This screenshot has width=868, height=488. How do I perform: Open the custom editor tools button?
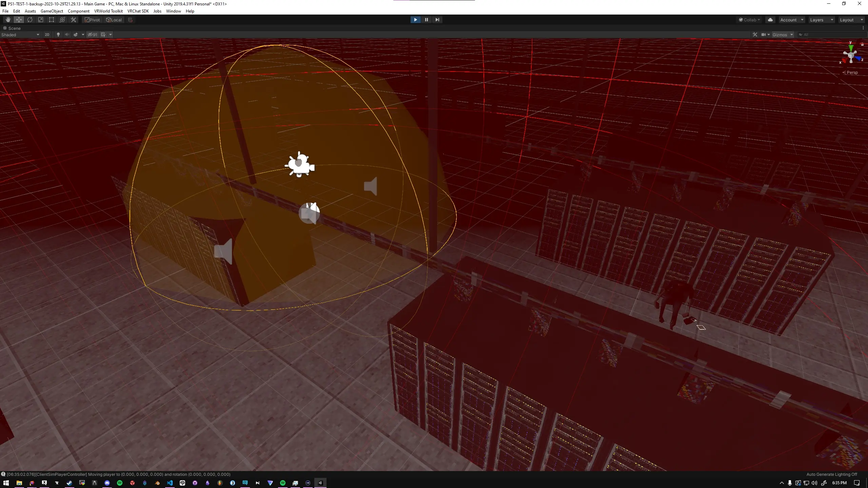pos(73,20)
